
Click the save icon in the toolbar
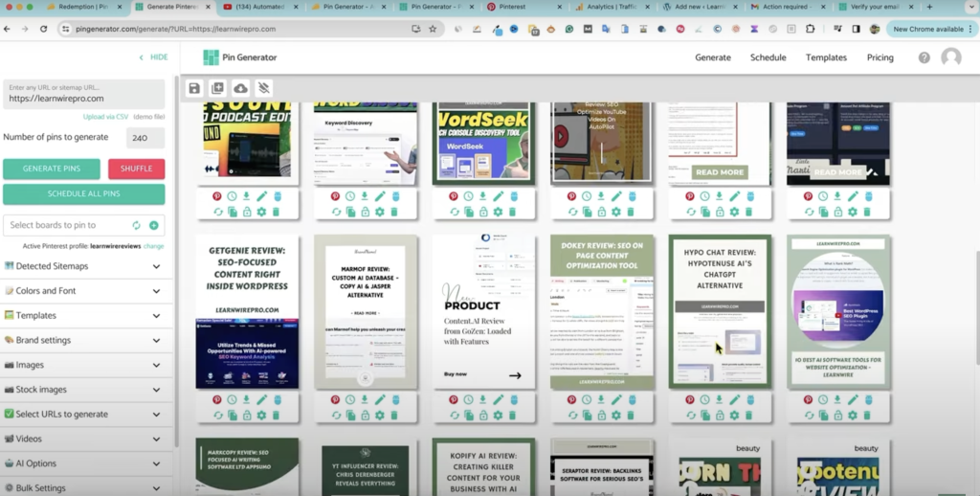(x=194, y=88)
